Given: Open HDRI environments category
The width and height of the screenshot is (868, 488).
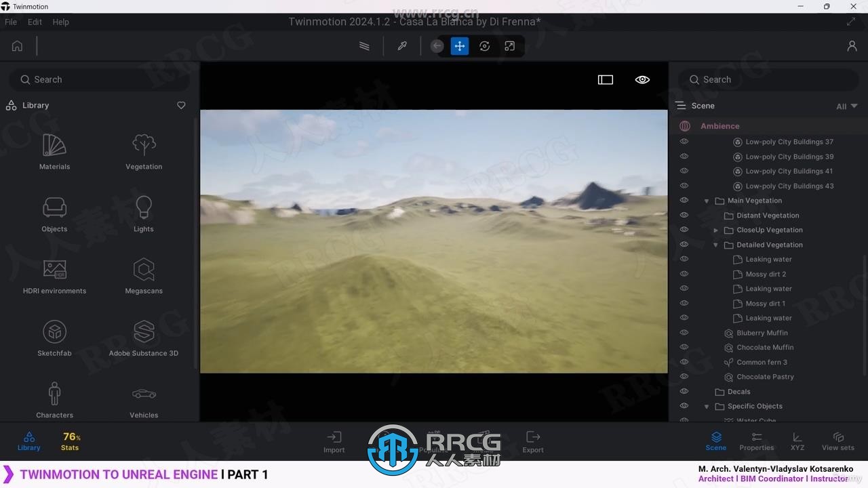Looking at the screenshot, I should click(54, 277).
